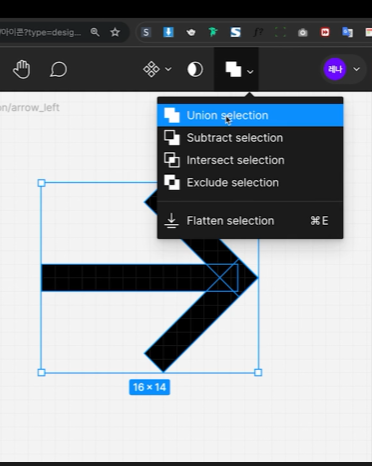This screenshot has height=466, width=372.
Task: Click the Use as mask icon
Action: pos(195,69)
